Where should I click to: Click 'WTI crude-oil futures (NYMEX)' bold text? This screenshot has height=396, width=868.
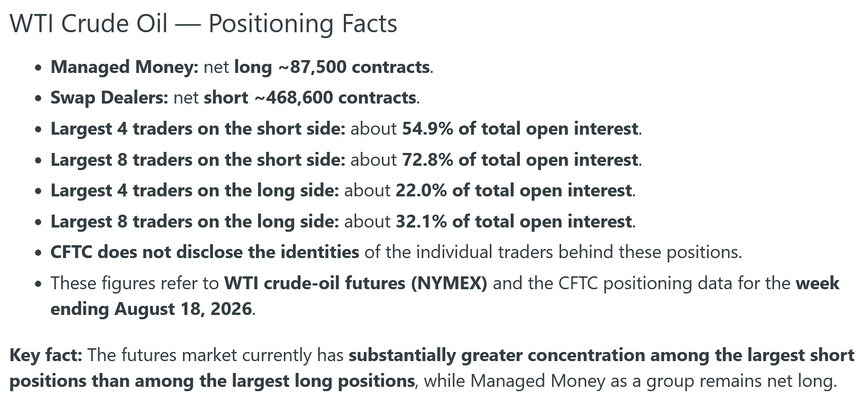[356, 283]
